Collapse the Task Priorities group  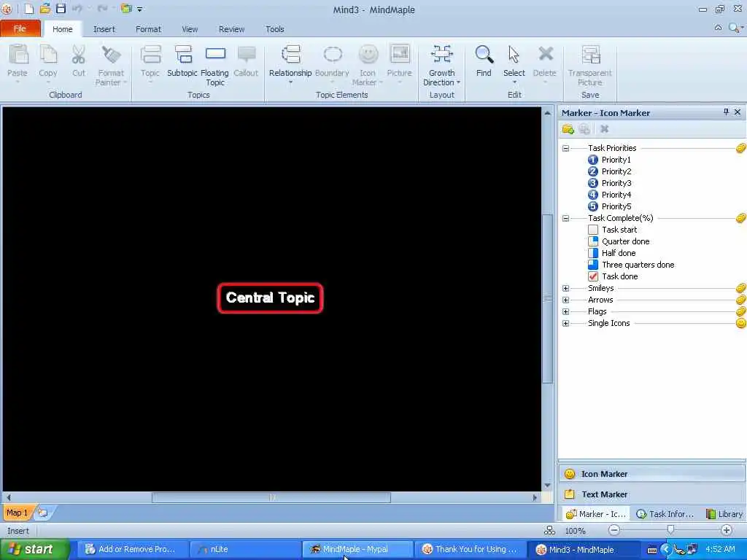(x=565, y=148)
